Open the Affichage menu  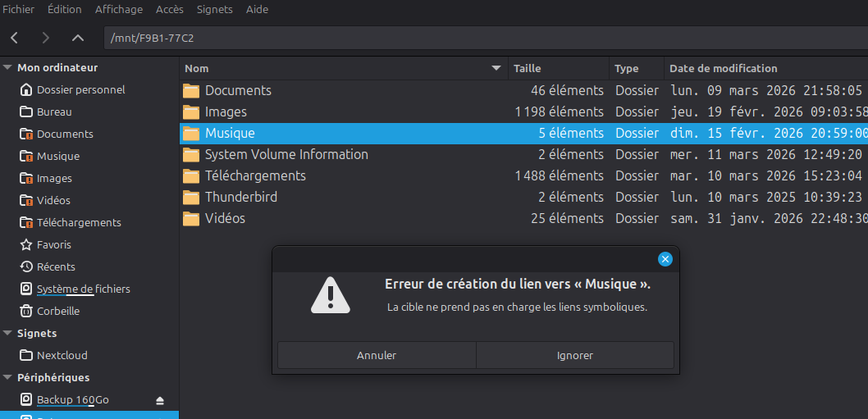click(x=119, y=9)
